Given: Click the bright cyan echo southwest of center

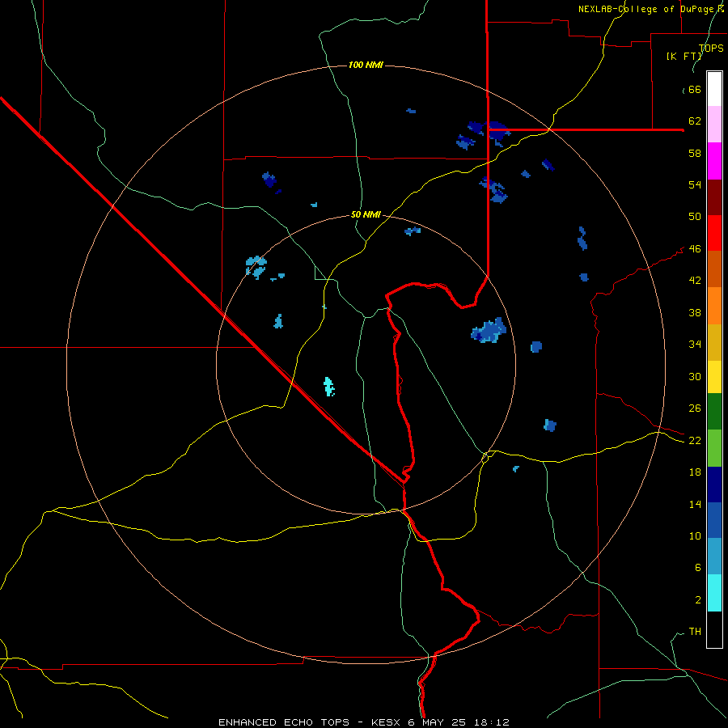Looking at the screenshot, I should tap(329, 387).
